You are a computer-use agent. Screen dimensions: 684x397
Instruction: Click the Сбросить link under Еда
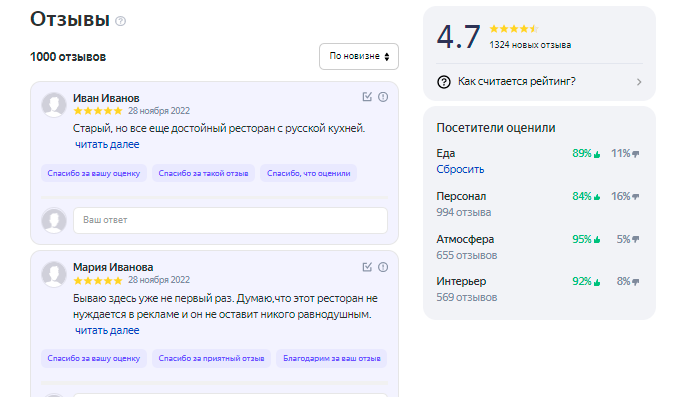[460, 169]
